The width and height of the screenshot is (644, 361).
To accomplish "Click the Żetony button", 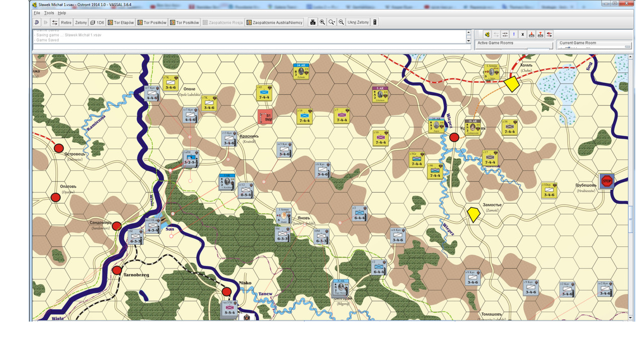I will (x=80, y=22).
